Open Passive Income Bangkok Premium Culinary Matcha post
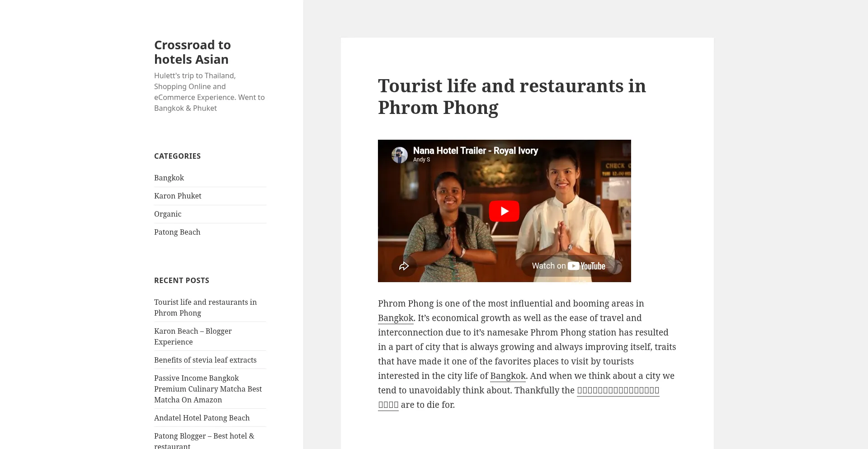This screenshot has width=868, height=449. pos(208,389)
